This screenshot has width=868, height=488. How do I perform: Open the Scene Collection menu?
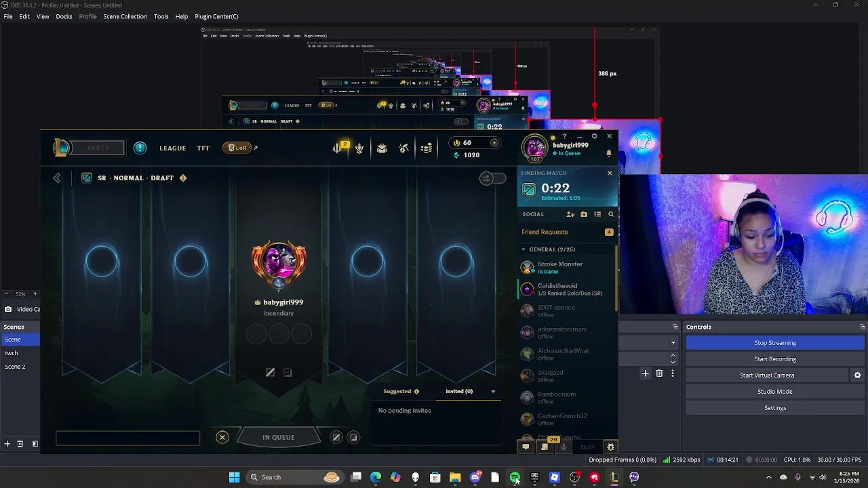point(125,16)
